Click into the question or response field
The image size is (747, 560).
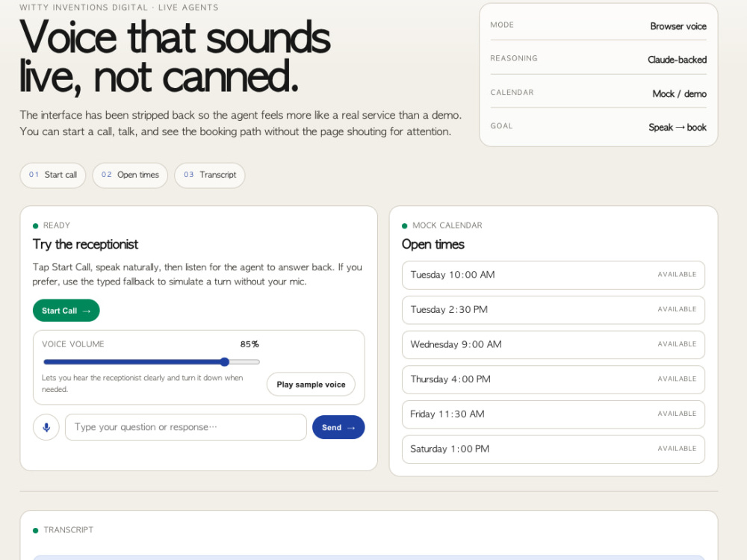coord(186,427)
